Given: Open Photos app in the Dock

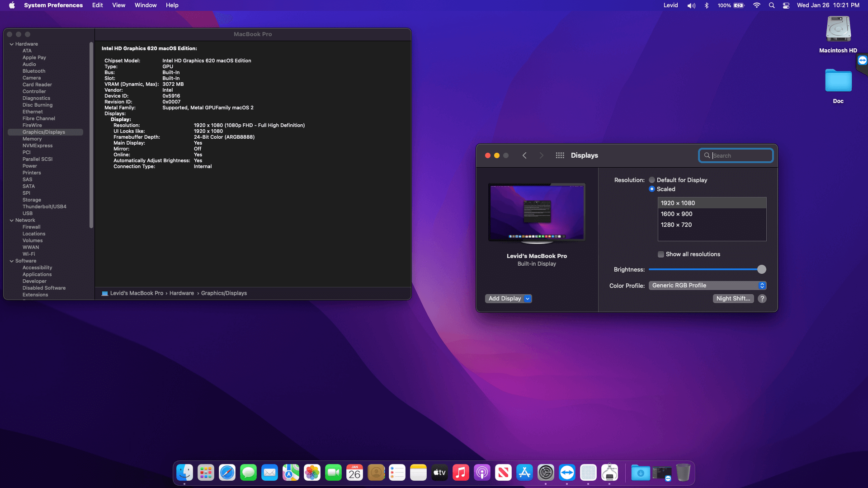Looking at the screenshot, I should pos(312,473).
